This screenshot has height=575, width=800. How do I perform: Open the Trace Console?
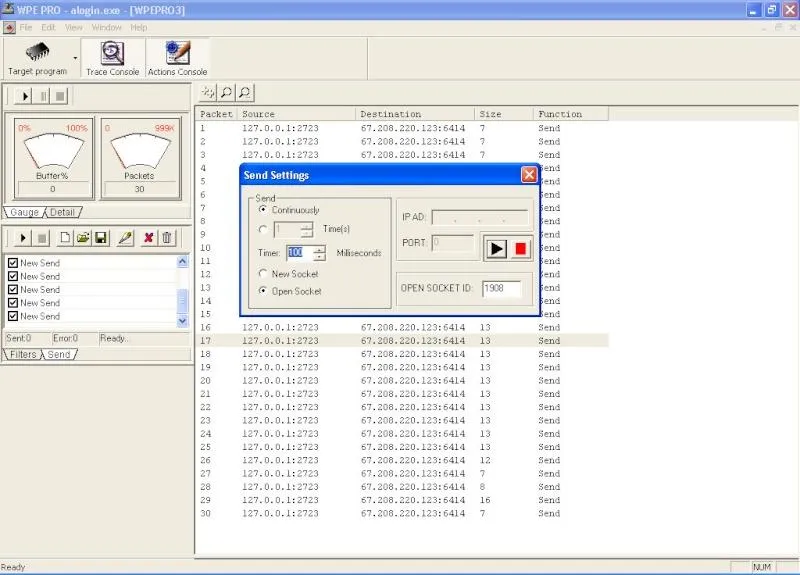112,59
